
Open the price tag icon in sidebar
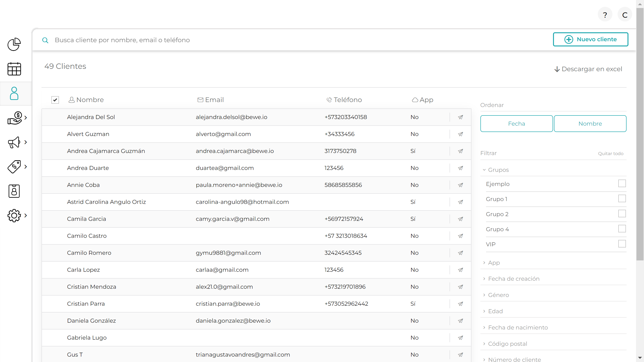(x=14, y=167)
